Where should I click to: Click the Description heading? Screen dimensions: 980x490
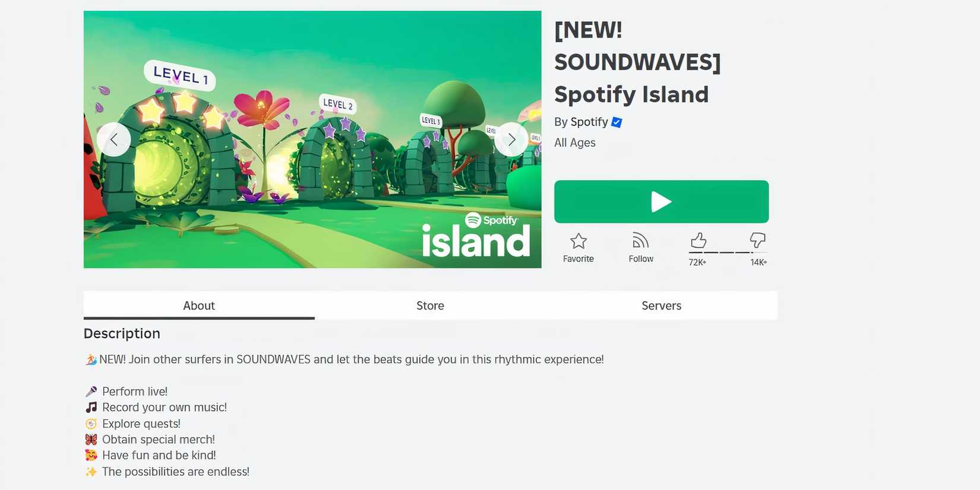coord(122,334)
